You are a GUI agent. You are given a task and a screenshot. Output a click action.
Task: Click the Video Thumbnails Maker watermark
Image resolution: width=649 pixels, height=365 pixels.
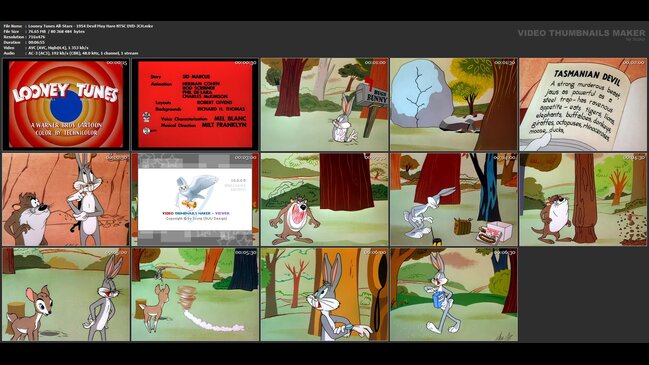pos(581,34)
